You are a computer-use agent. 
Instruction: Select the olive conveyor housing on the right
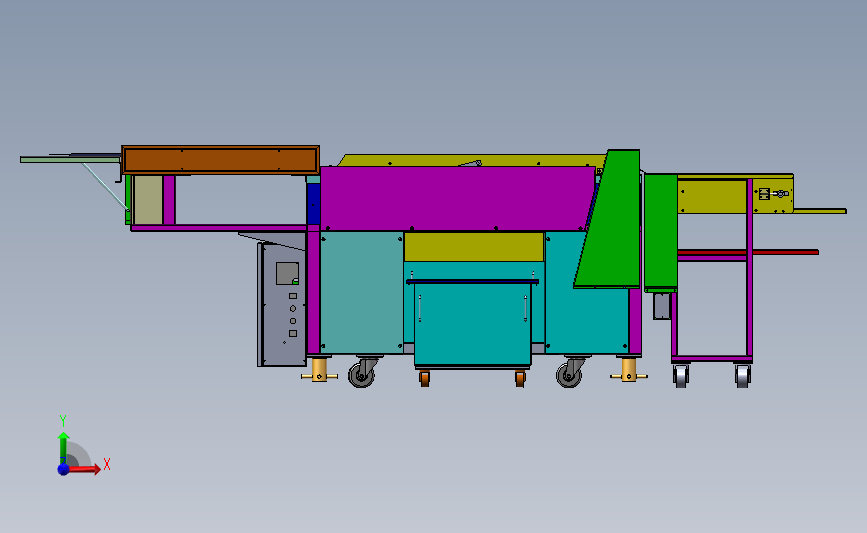(x=735, y=194)
